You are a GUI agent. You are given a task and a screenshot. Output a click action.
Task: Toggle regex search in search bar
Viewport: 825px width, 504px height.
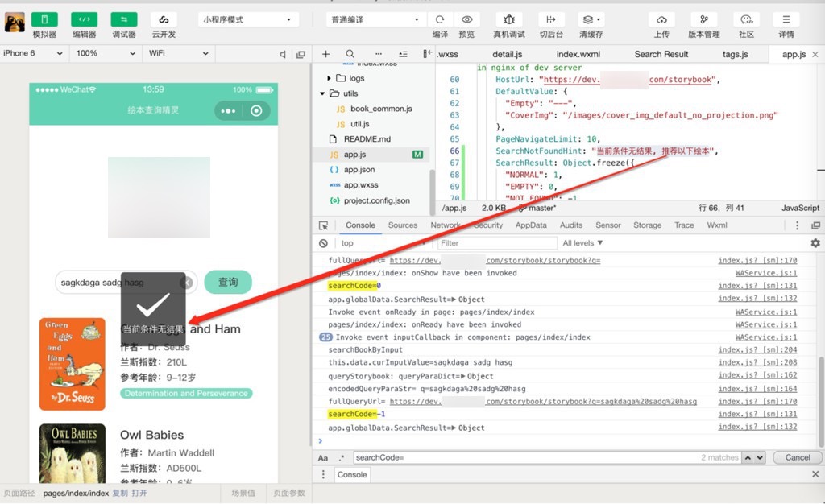pos(341,458)
